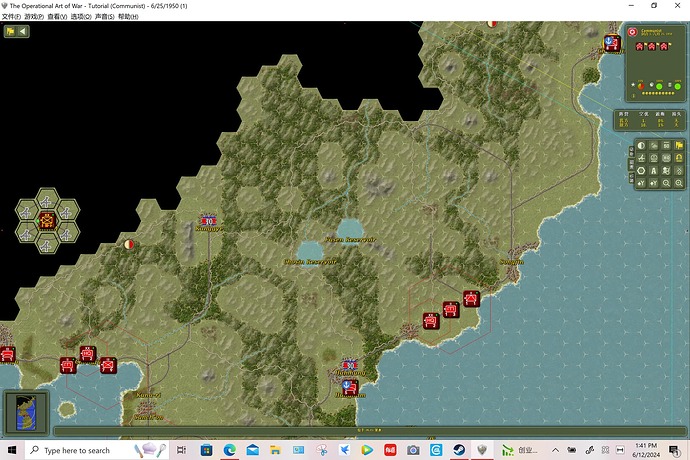690x460 pixels.
Task: Select the middle unit icon in Communist panel
Action: pyautogui.click(x=652, y=46)
